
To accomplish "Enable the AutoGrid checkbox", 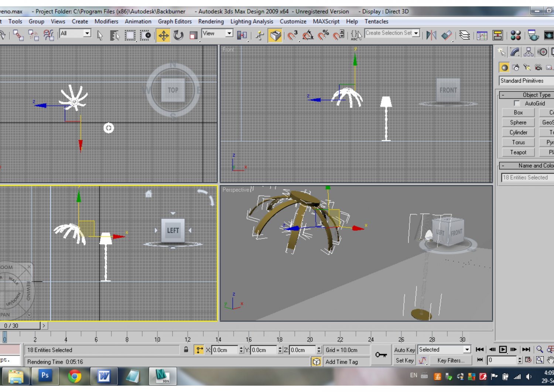I will [x=516, y=103].
